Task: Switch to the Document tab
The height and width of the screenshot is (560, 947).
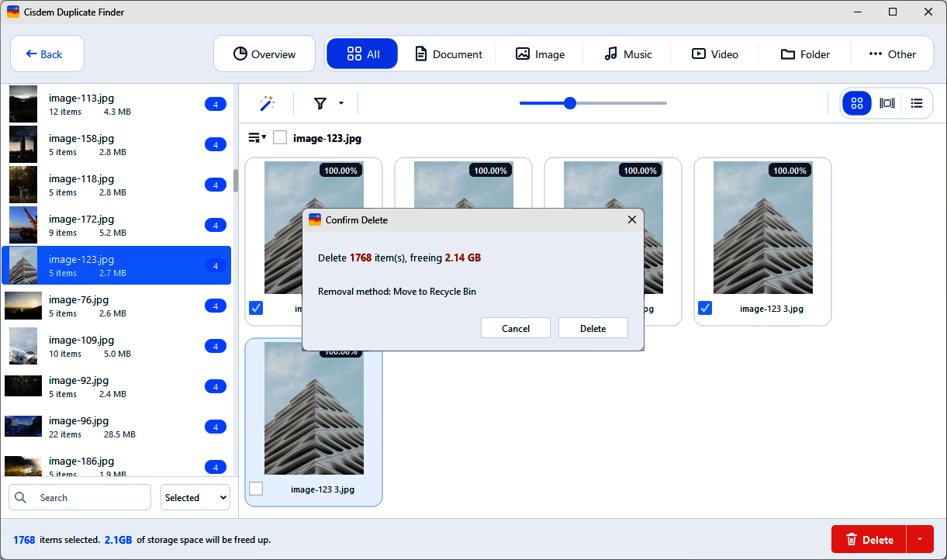Action: 448,54
